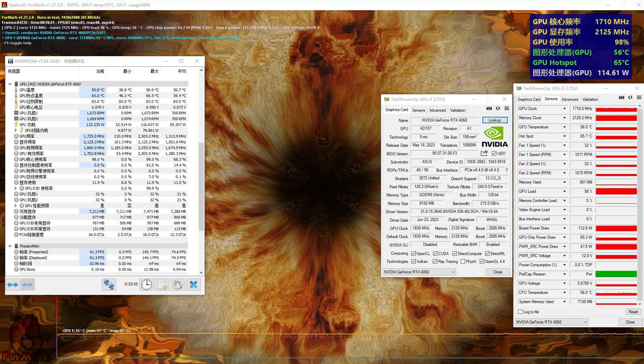644x364 pixels.
Task: Toggle CUDA checkbox in GPU-Z
Action: pos(435,254)
